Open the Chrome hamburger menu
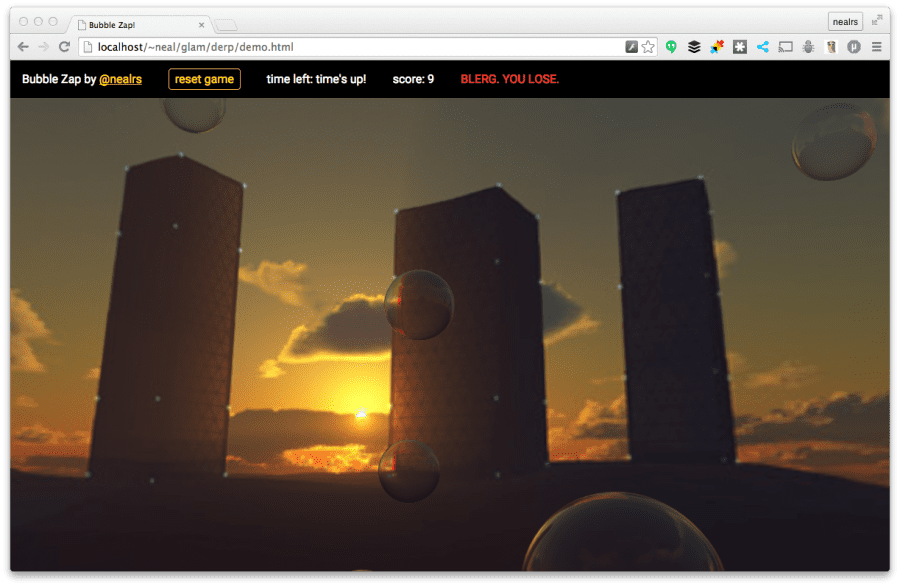 876,47
